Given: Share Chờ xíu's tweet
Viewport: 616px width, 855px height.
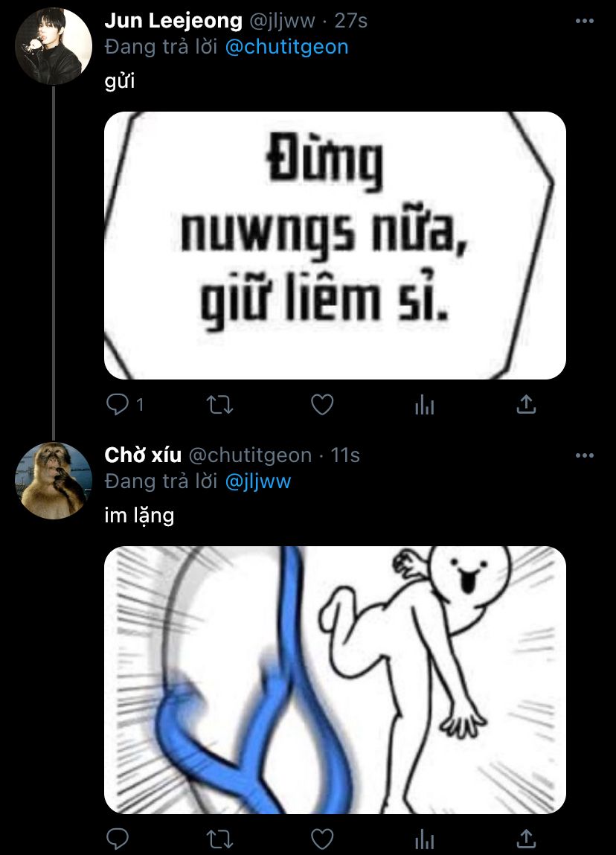Looking at the screenshot, I should (x=526, y=839).
